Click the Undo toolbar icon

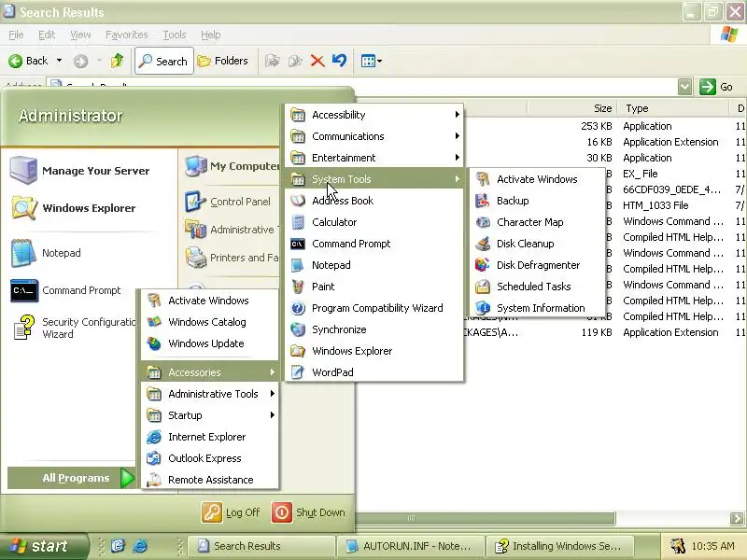(x=339, y=61)
